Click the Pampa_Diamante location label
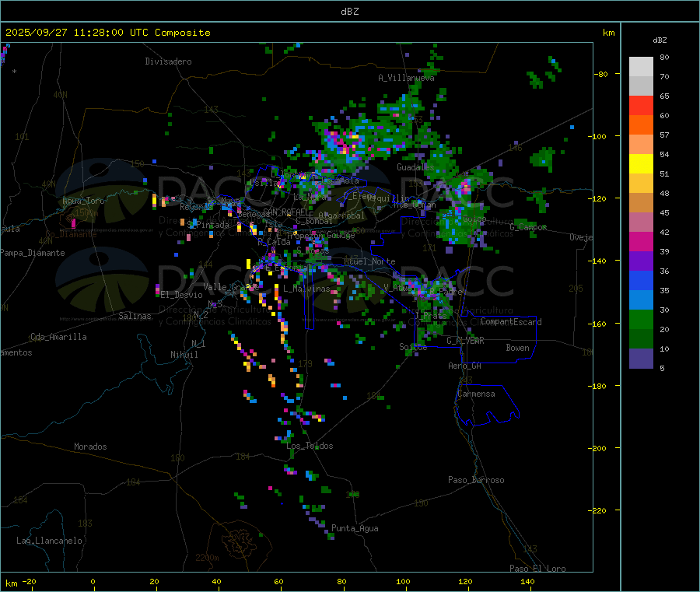This screenshot has height=592, width=700. pyautogui.click(x=32, y=253)
